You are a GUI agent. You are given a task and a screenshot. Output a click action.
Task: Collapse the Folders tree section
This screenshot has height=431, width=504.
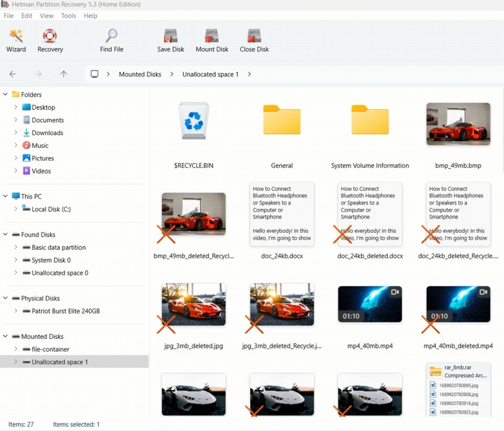[5, 94]
